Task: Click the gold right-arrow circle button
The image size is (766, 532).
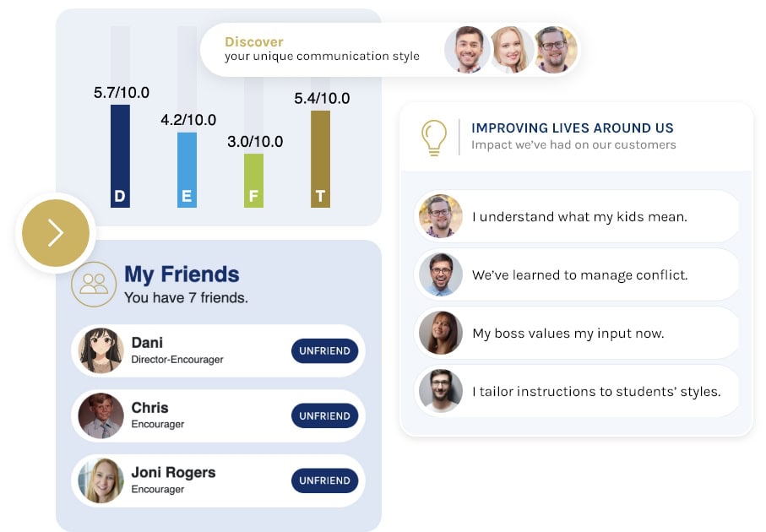Action: [x=56, y=233]
